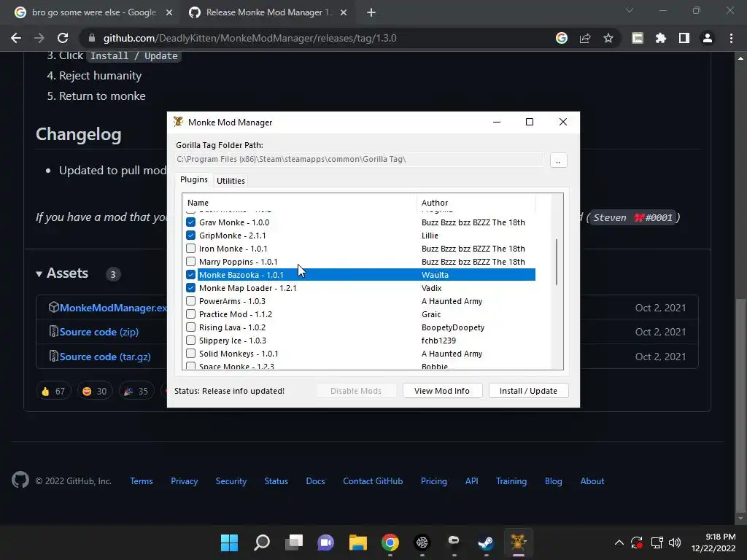Screen dimensions: 747x560
Task: Open Contact GitHub footer link
Action: coord(373,481)
